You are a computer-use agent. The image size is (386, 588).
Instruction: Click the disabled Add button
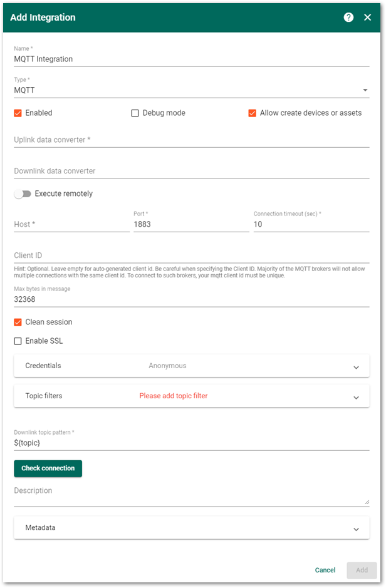click(362, 570)
